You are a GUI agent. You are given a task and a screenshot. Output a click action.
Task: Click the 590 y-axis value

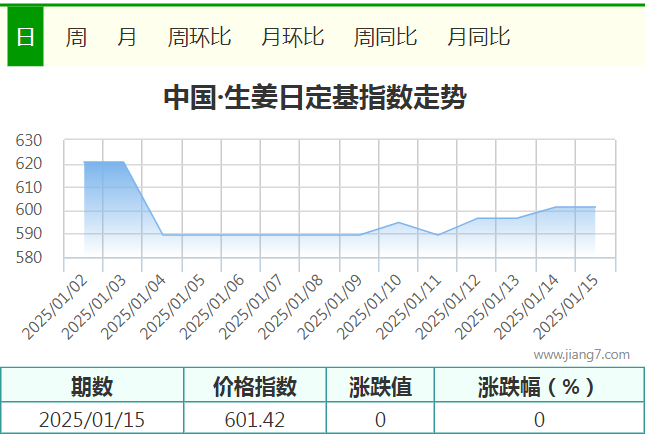(29, 234)
